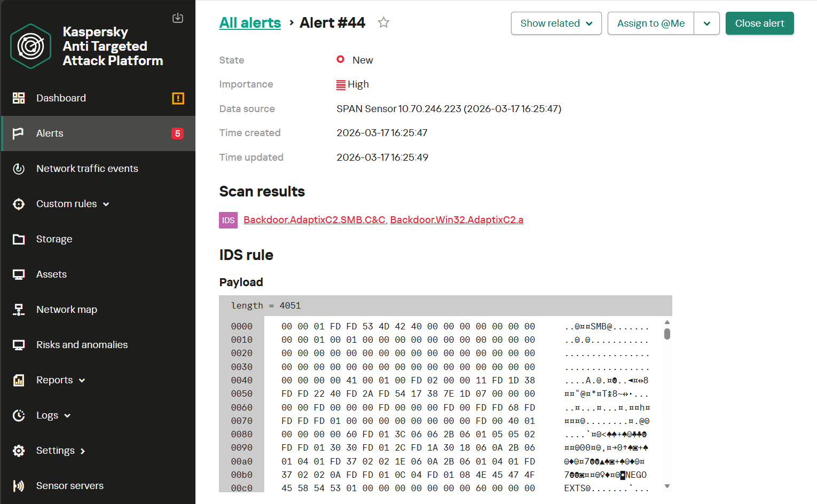
Task: Click the download icon atop the sidebar
Action: click(x=178, y=18)
